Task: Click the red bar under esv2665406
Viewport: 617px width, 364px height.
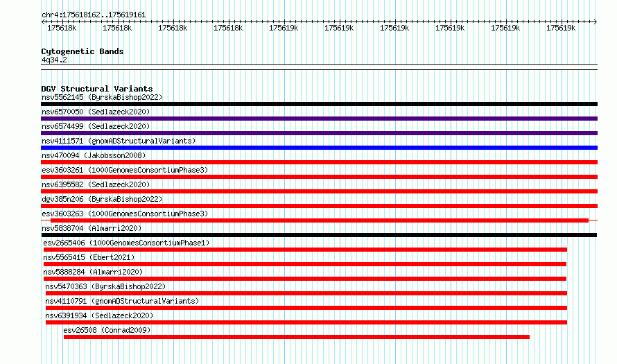Action: click(305, 250)
